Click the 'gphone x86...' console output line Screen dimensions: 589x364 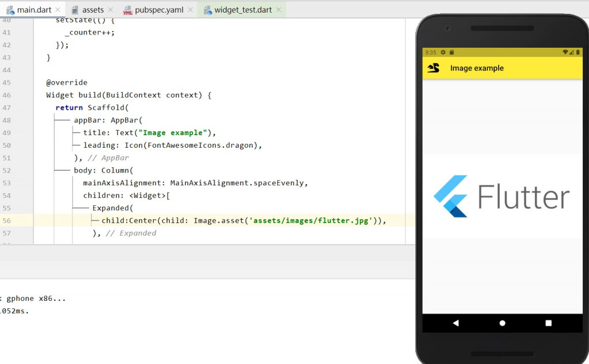coord(33,298)
